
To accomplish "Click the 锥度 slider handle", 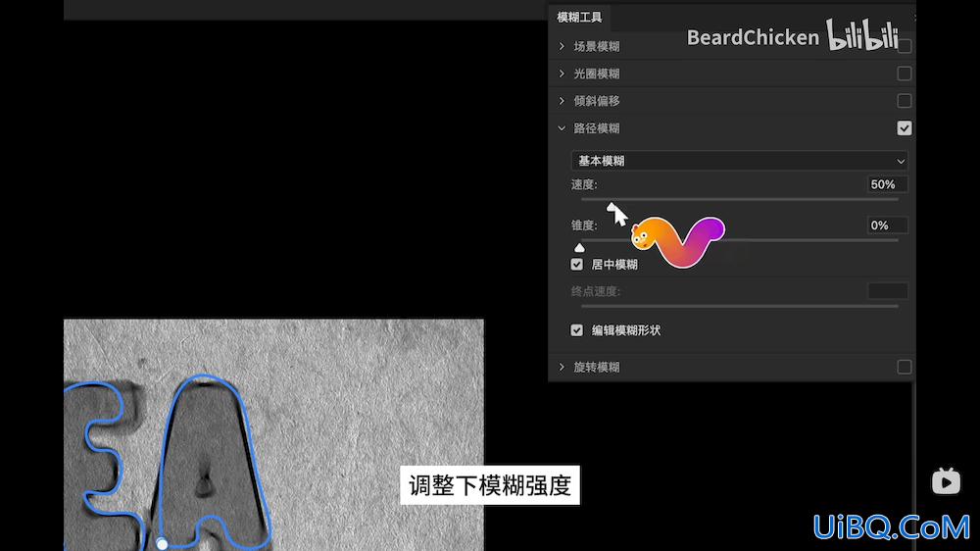I will 579,248.
